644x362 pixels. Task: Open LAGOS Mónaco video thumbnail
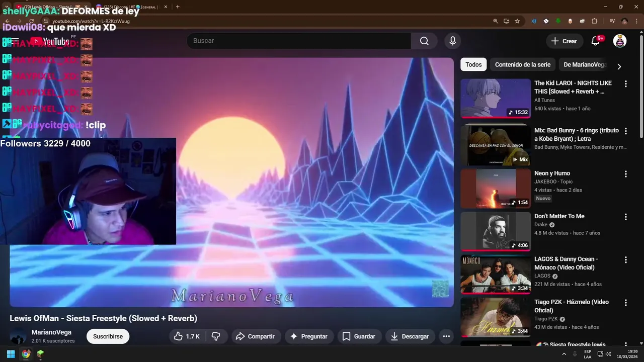[496, 275]
